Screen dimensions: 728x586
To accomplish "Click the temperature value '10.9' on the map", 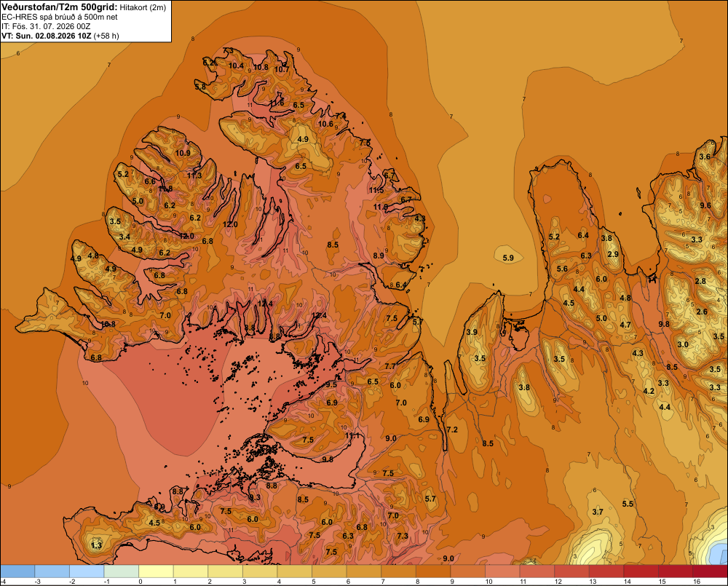I will tap(183, 153).
